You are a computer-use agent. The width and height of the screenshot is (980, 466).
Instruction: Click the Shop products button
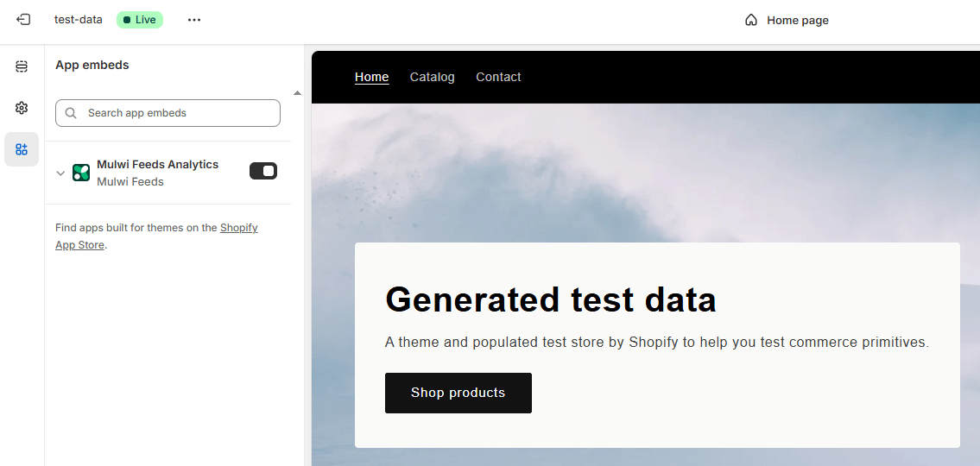458,393
